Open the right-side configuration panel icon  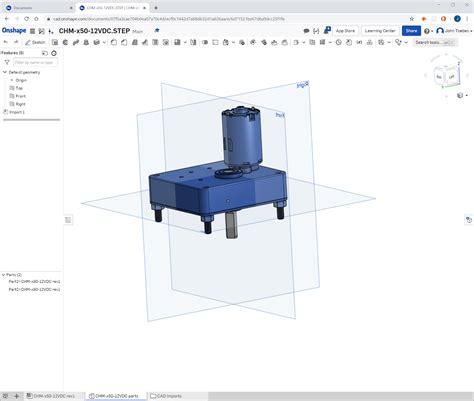click(x=469, y=220)
